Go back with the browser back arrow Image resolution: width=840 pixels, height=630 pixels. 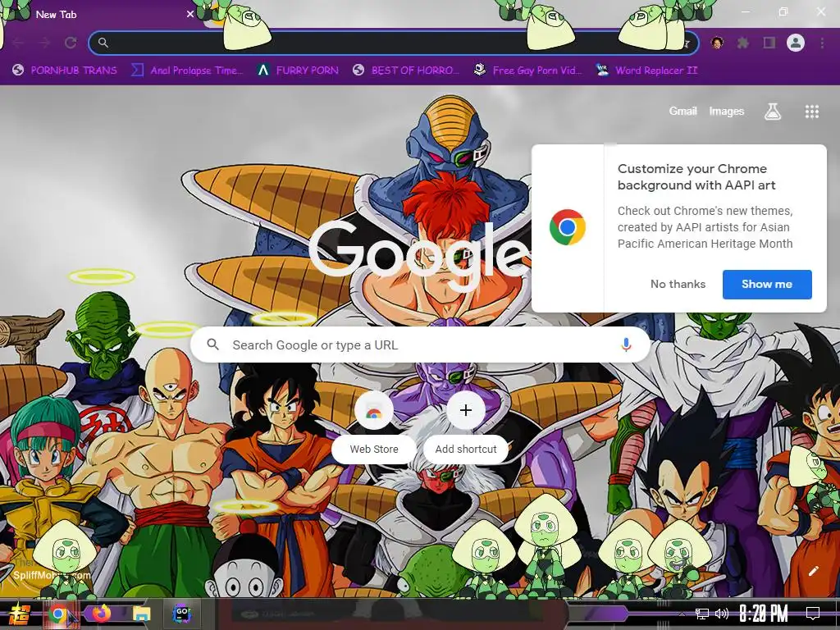[x=18, y=43]
